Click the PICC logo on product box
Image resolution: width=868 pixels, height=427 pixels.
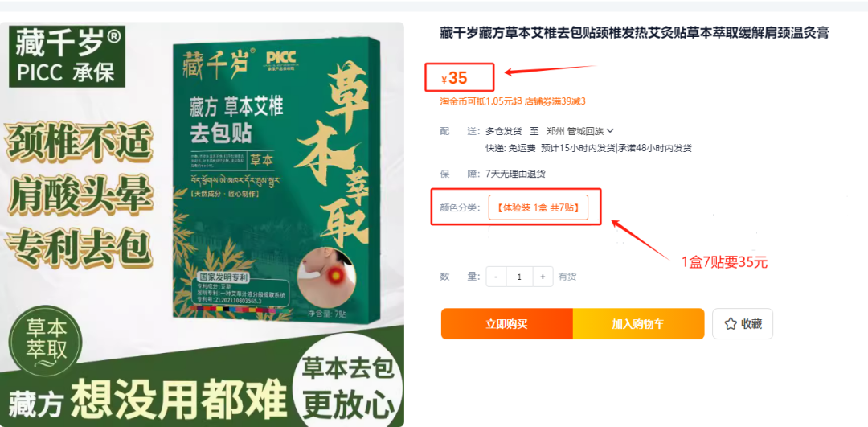pyautogui.click(x=282, y=59)
